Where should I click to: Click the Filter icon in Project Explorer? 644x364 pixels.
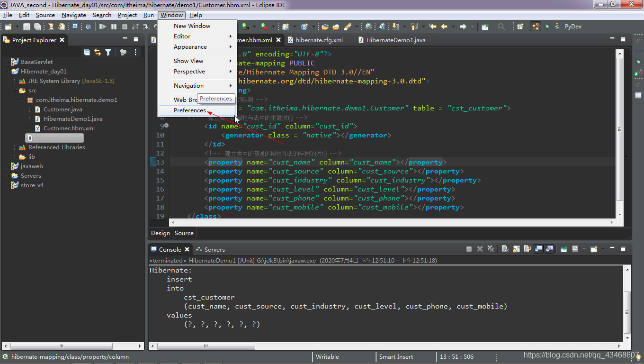(x=108, y=52)
